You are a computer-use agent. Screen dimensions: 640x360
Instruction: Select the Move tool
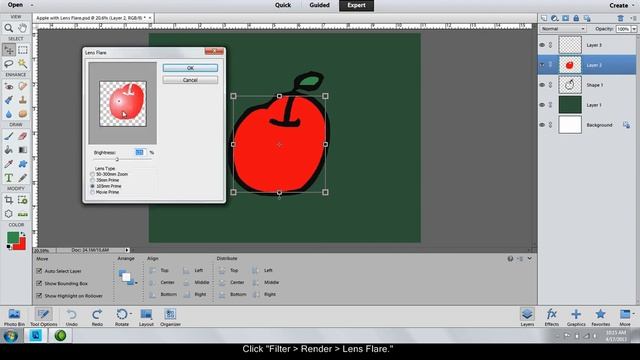point(9,50)
